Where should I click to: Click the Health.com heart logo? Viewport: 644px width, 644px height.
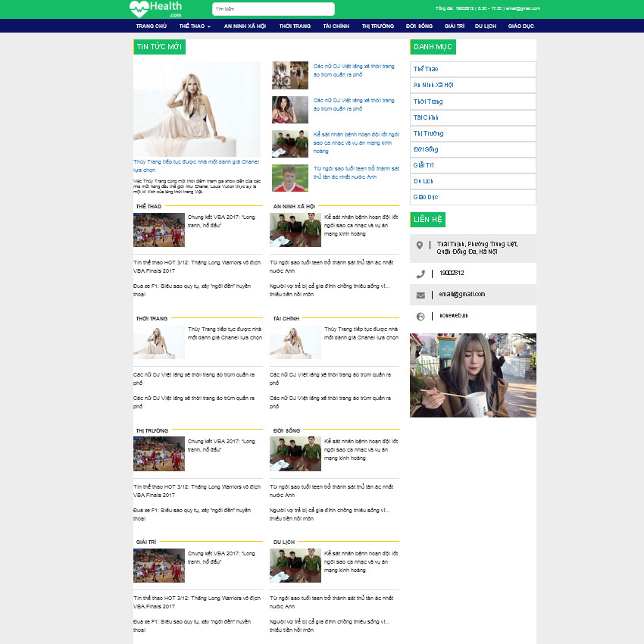point(155,9)
